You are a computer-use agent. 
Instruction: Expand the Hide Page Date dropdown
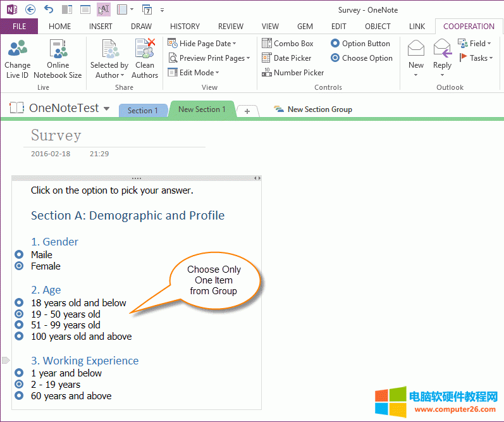(234, 44)
